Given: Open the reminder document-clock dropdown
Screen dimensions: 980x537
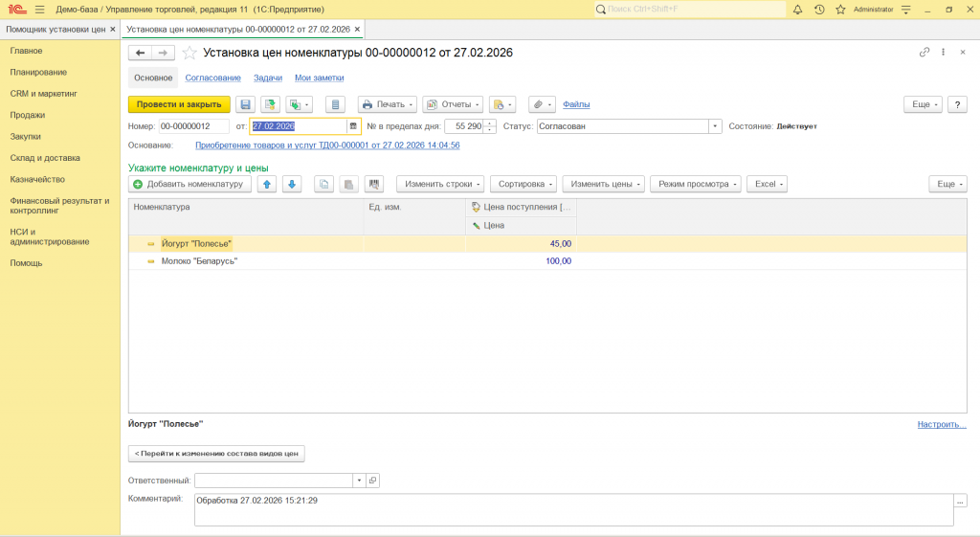Looking at the screenshot, I should click(502, 104).
